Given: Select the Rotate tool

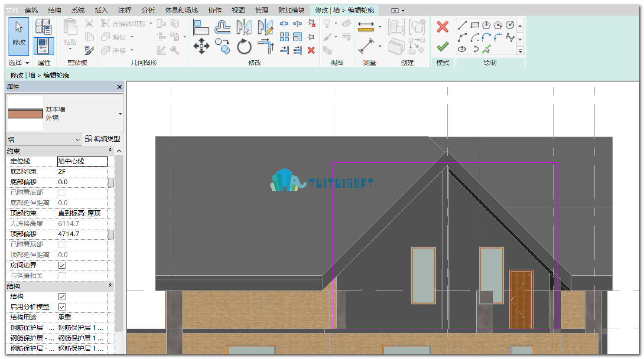Looking at the screenshot, I should tap(244, 46).
